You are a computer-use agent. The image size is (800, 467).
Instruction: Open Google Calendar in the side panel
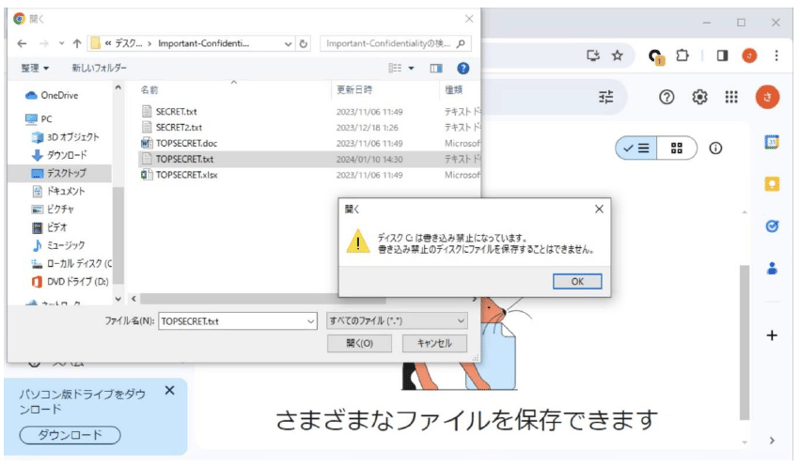772,142
